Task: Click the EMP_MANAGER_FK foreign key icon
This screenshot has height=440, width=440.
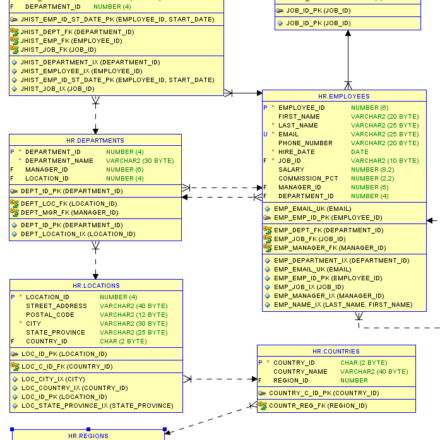Action: click(268, 248)
